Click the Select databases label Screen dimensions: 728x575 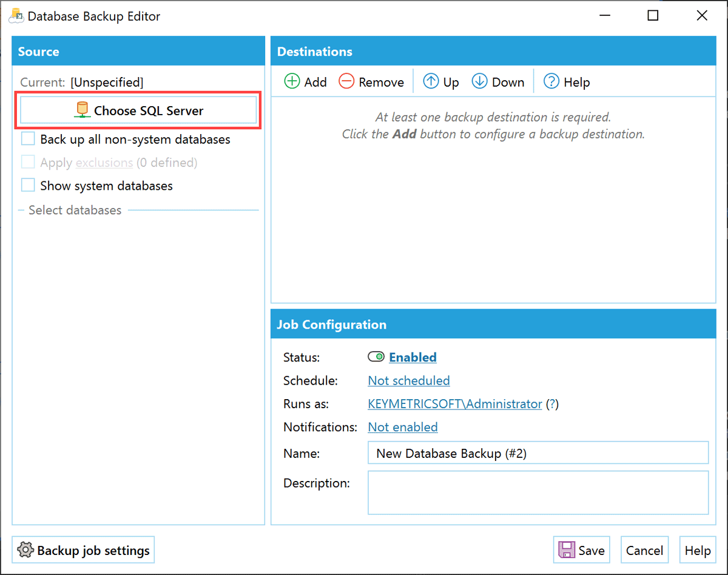click(75, 210)
